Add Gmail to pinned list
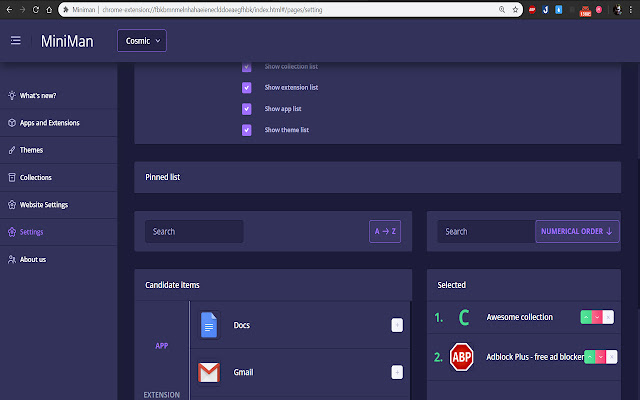640x400 pixels. pos(397,372)
